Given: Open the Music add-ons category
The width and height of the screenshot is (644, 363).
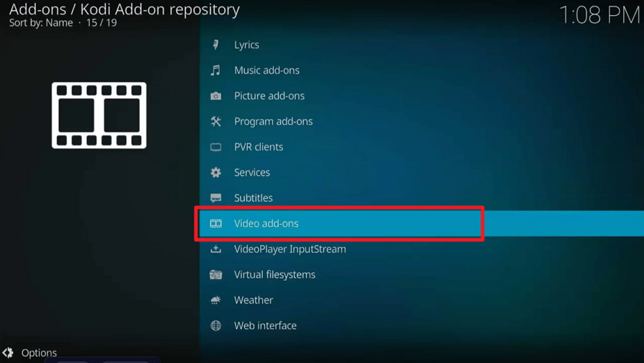Looking at the screenshot, I should 422,70.
